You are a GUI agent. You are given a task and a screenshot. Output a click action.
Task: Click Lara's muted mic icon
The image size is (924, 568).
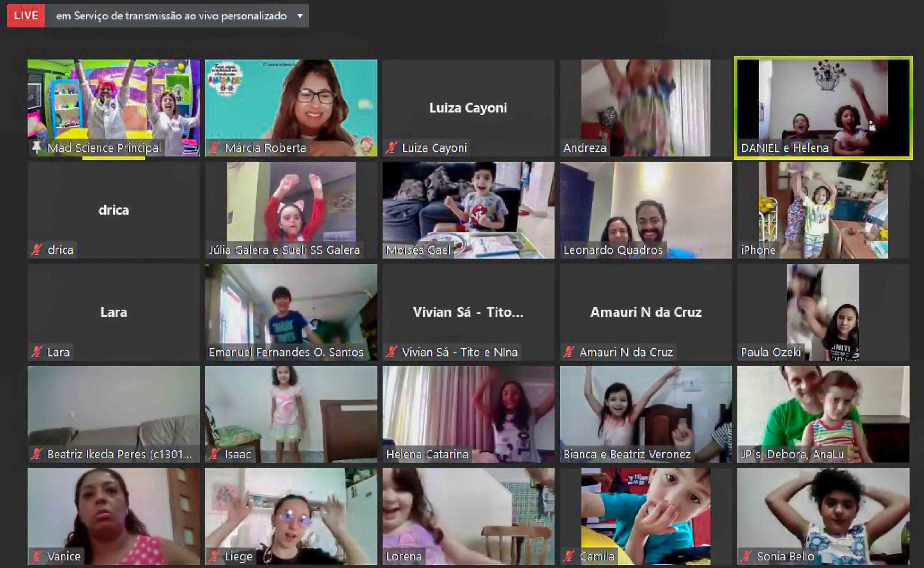coord(36,352)
